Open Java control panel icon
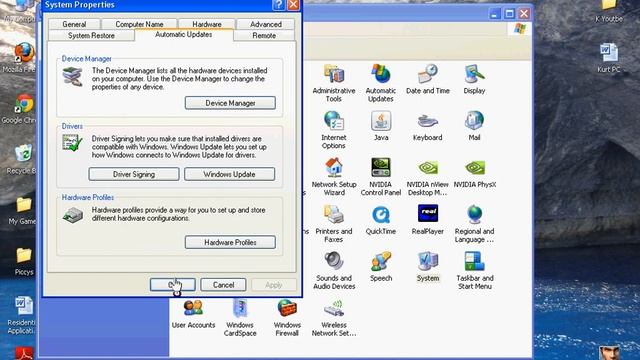Screen dimensions: 640x360 point(381,126)
